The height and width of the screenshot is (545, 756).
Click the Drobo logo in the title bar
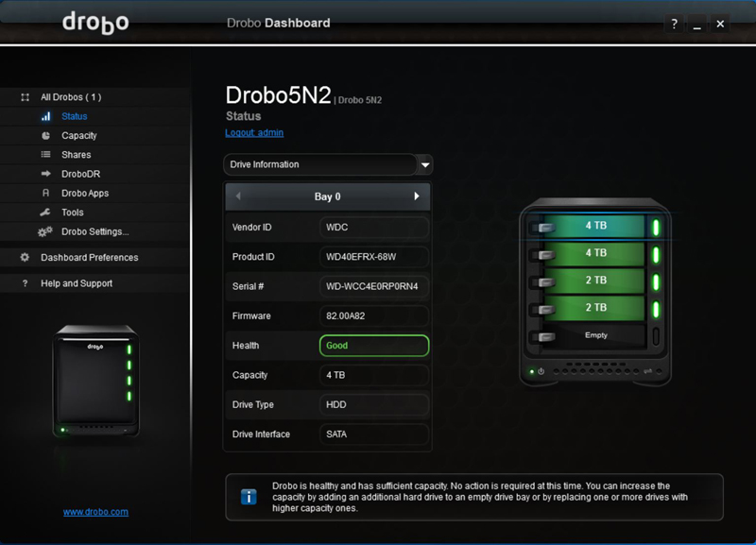click(95, 22)
